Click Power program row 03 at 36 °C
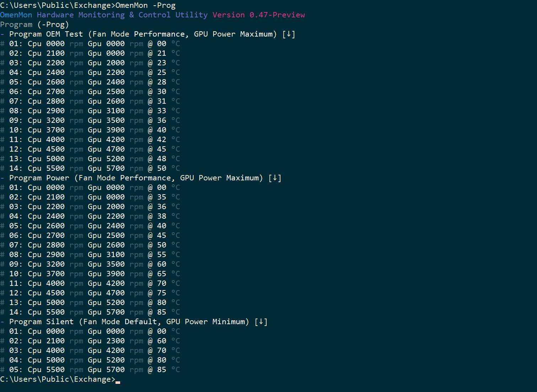Viewport: 537px width, 392px height. pos(90,207)
